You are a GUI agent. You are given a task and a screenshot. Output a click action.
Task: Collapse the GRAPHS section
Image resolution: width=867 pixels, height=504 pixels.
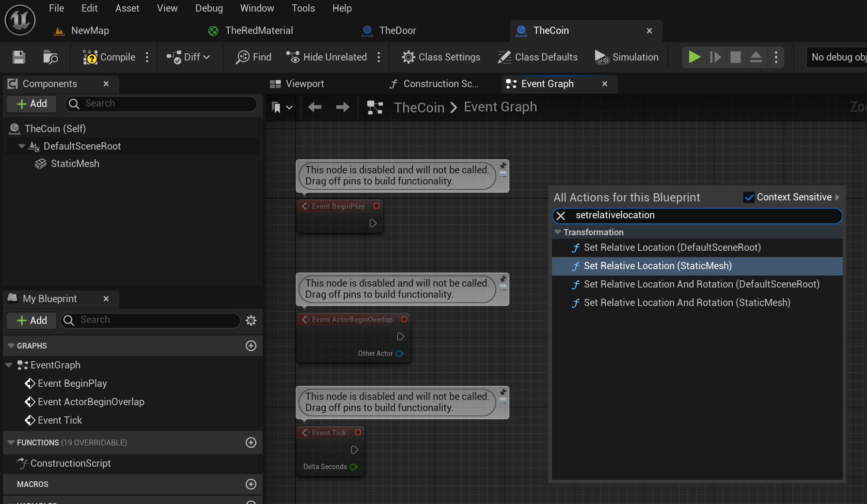coord(11,346)
